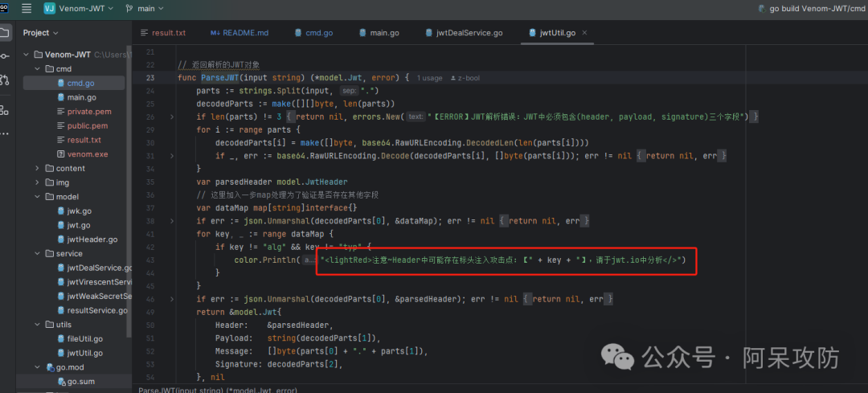This screenshot has height=393, width=868.
Task: Collapse the utils folder
Action: 37,325
